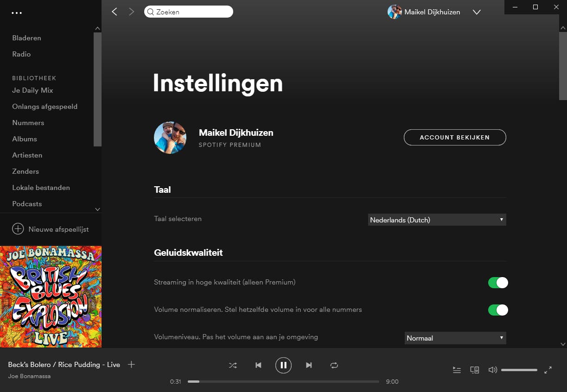Viewport: 567px width, 392px height.
Task: Click the main page scrollbar up arrow
Action: tap(563, 28)
